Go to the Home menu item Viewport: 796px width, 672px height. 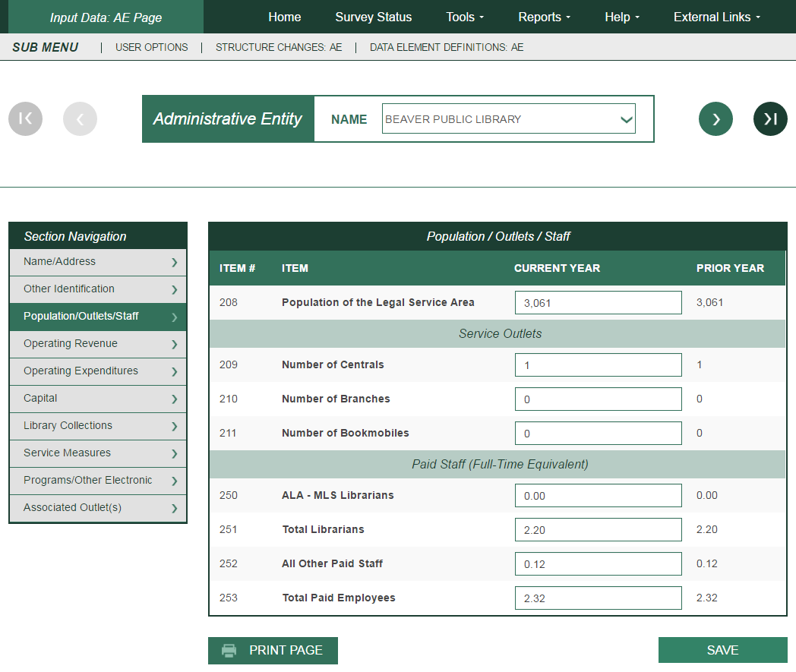(x=284, y=17)
